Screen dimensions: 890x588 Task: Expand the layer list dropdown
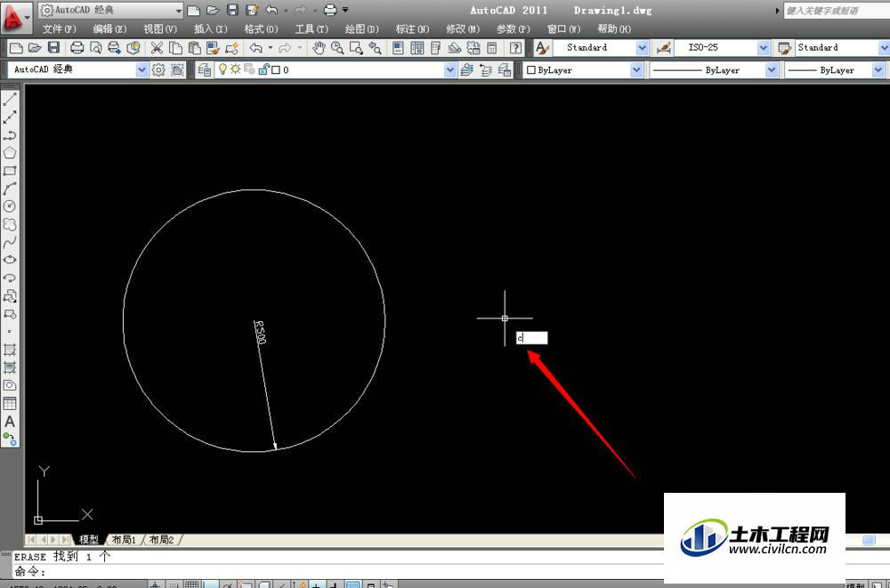(450, 69)
